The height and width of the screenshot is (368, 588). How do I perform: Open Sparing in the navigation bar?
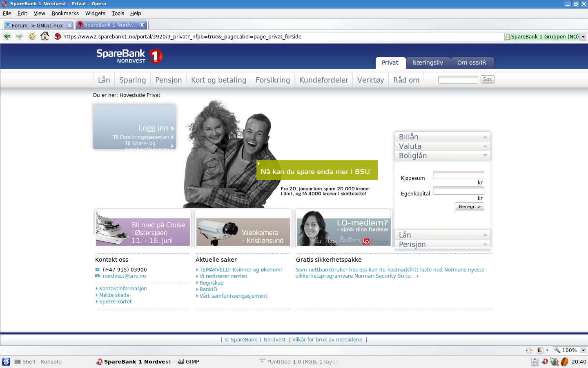[x=132, y=80]
